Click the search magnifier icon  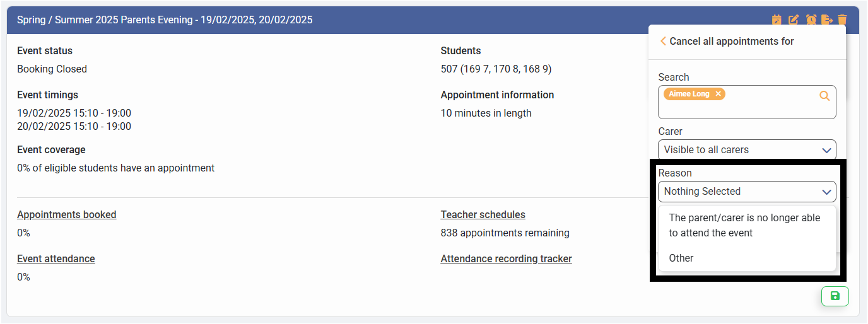[824, 96]
